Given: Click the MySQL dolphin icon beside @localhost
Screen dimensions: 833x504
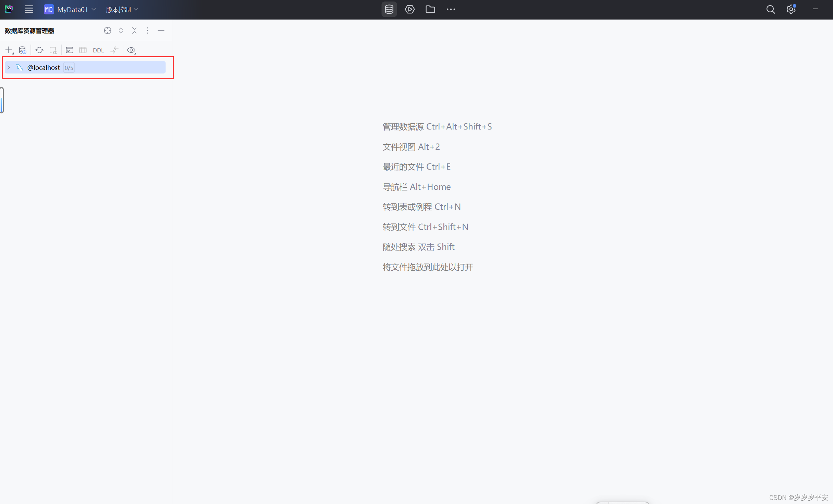Looking at the screenshot, I should [x=20, y=67].
